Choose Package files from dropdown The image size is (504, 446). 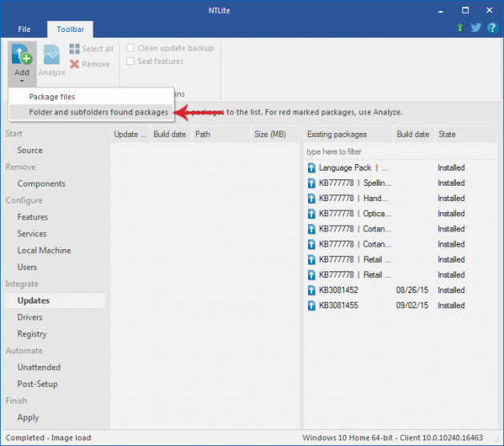52,97
